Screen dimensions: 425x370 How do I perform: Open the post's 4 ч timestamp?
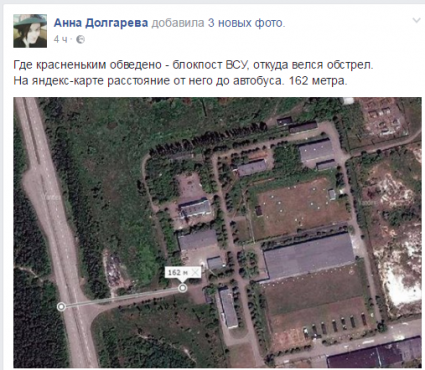click(x=60, y=40)
